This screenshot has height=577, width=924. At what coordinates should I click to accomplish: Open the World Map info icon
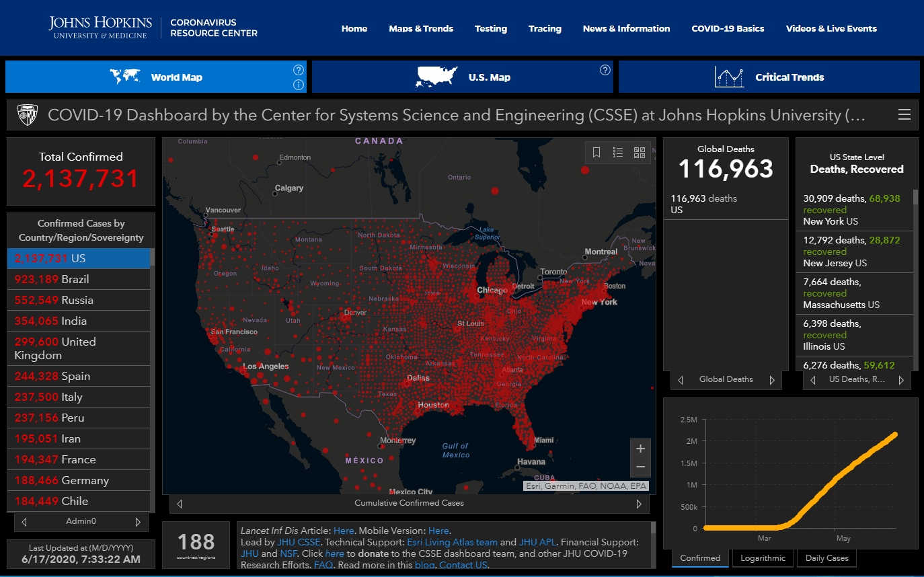[x=299, y=85]
